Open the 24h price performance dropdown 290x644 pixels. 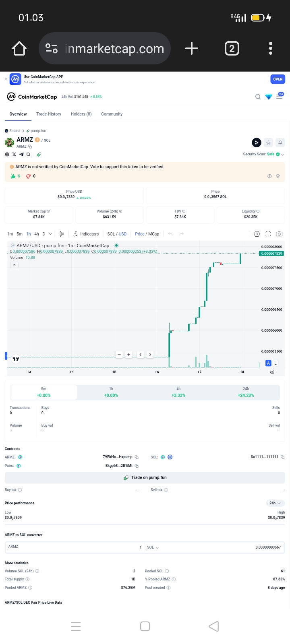pyautogui.click(x=275, y=503)
